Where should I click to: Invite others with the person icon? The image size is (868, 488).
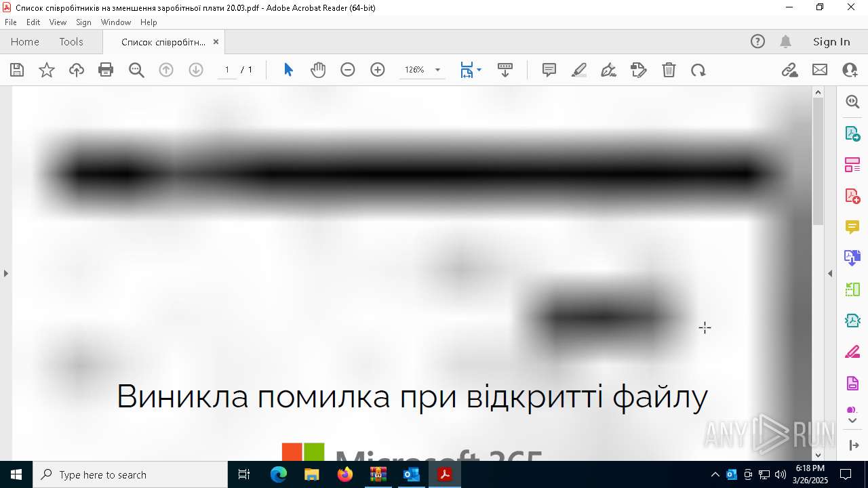click(x=850, y=70)
